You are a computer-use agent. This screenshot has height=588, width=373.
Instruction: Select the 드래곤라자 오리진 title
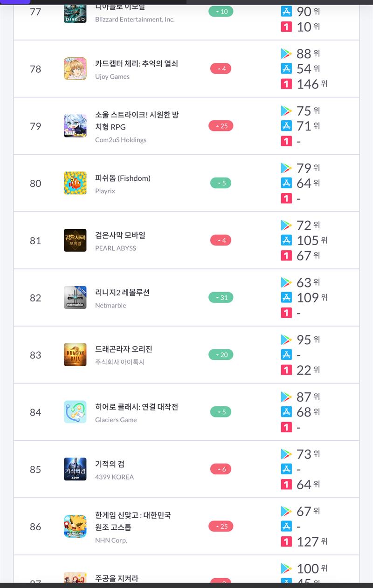click(x=124, y=349)
